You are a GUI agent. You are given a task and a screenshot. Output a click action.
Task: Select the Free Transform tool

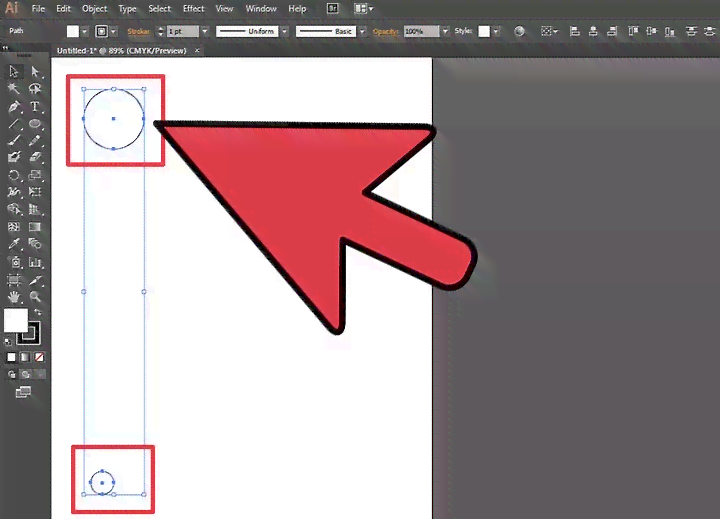(35, 192)
